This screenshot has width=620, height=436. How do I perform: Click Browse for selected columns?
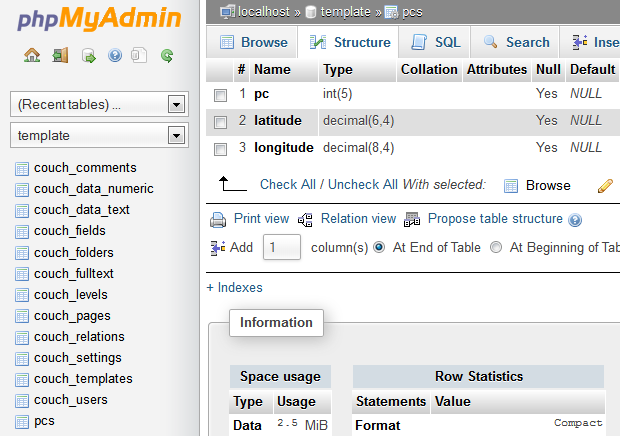(548, 185)
